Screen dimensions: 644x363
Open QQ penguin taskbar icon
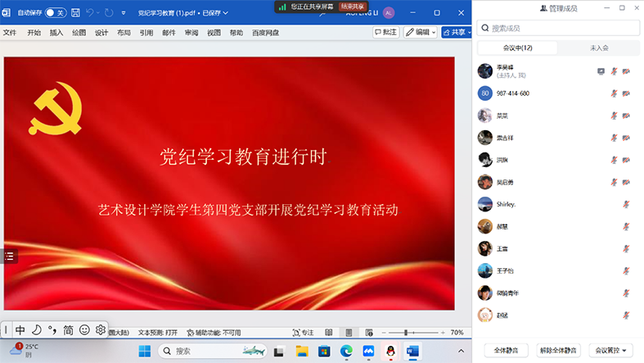390,351
